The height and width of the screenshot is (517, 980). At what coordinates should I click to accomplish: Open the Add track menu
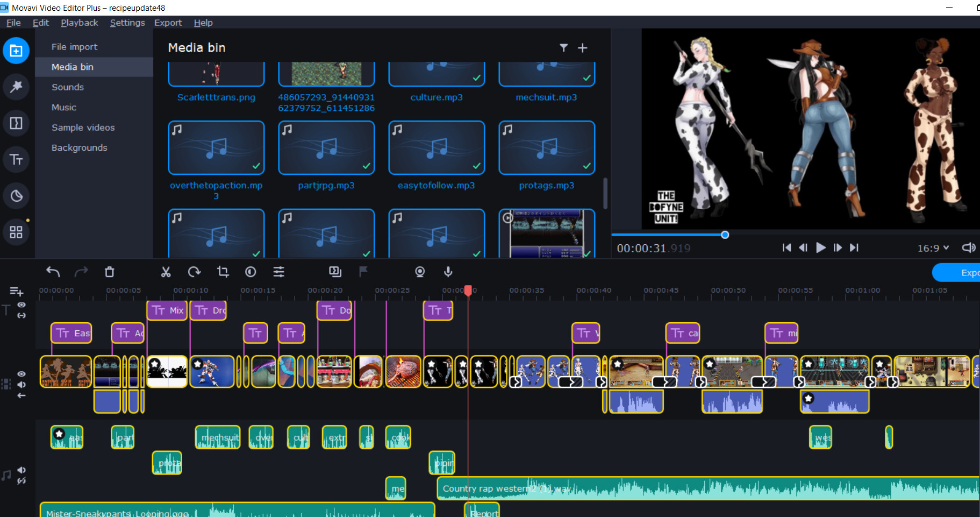click(16, 291)
